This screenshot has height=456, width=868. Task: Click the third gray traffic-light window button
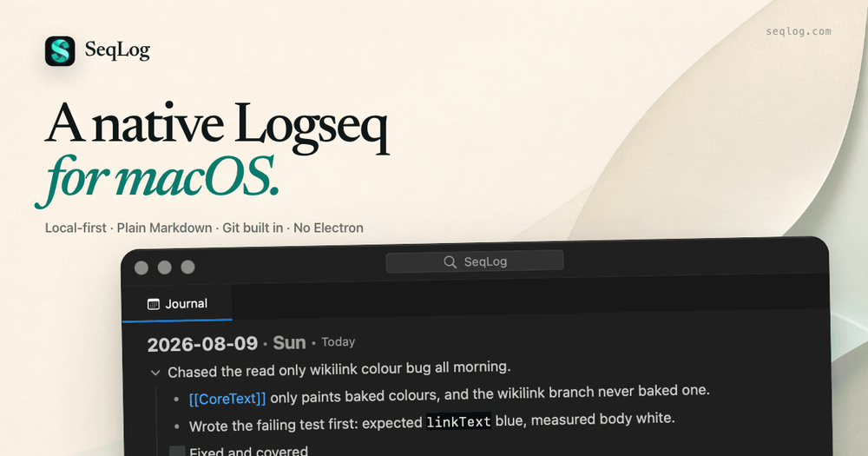click(x=188, y=267)
